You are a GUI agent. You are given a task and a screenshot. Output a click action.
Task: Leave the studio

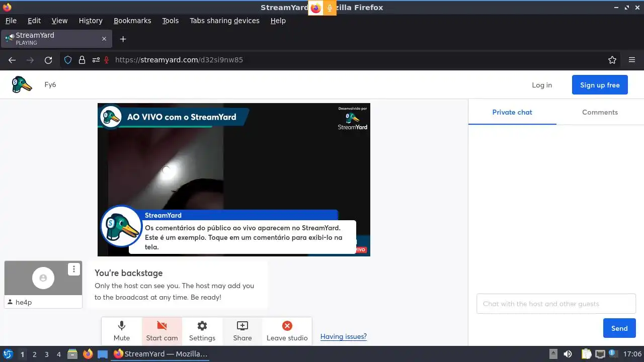(x=287, y=331)
